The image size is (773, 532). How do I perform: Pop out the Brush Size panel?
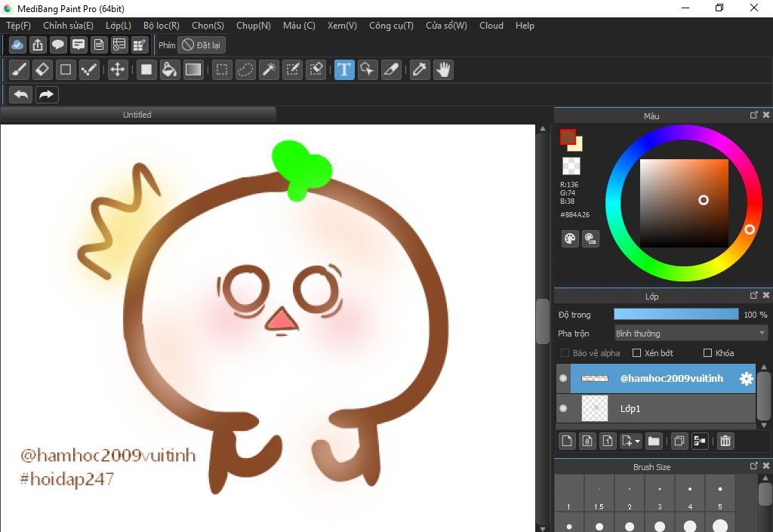[x=754, y=466]
